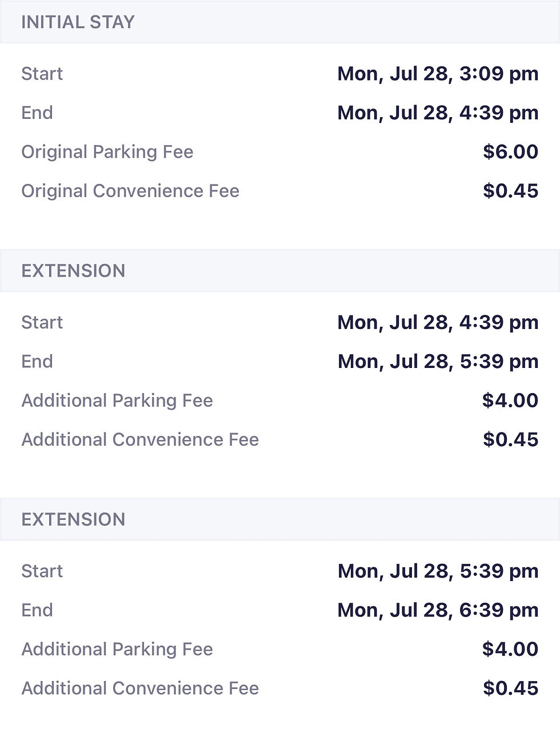Click the original convenience fee $0.45 amount
Viewport: 560px width, 733px height.
(510, 190)
